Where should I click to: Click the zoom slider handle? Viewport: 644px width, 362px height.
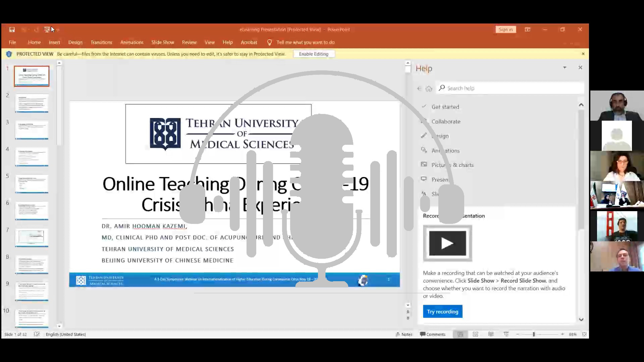[x=534, y=334]
